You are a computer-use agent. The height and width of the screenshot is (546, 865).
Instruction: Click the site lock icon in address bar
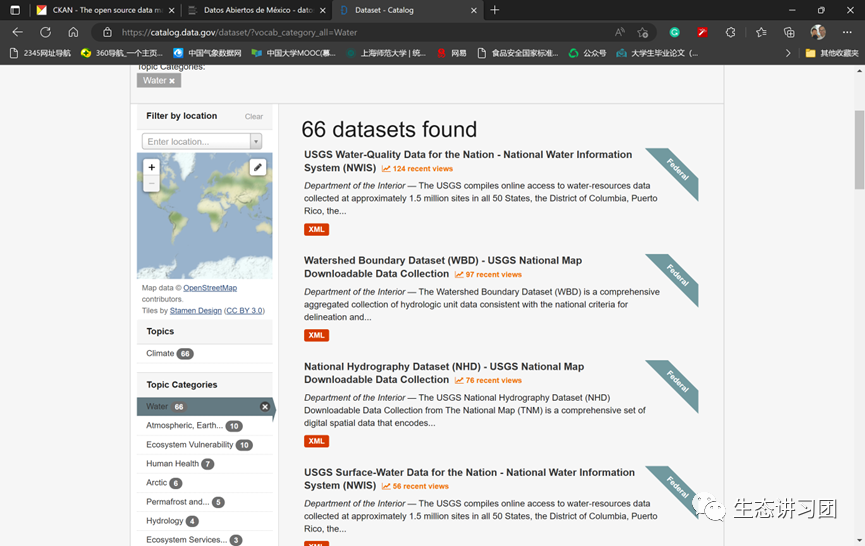tap(108, 33)
